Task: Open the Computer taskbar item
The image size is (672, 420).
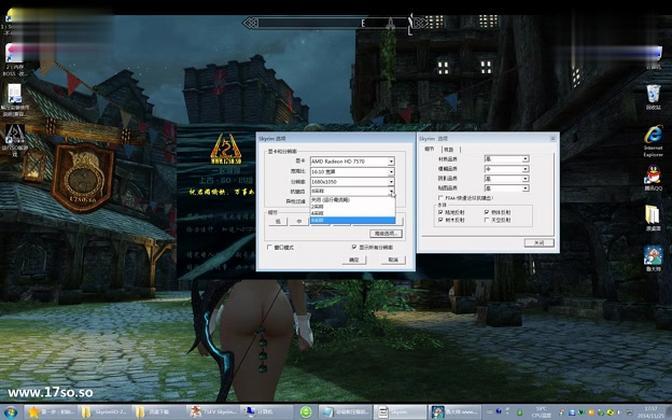Action: click(267, 412)
